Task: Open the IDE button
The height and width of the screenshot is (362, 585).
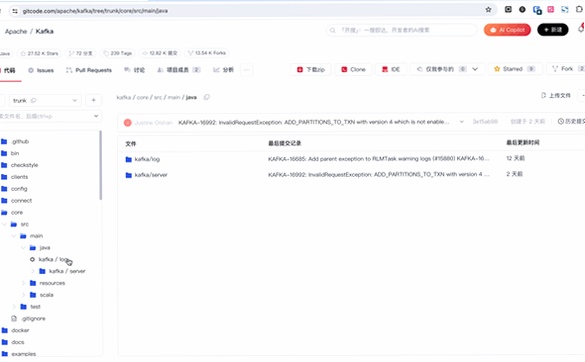Action: (391, 69)
